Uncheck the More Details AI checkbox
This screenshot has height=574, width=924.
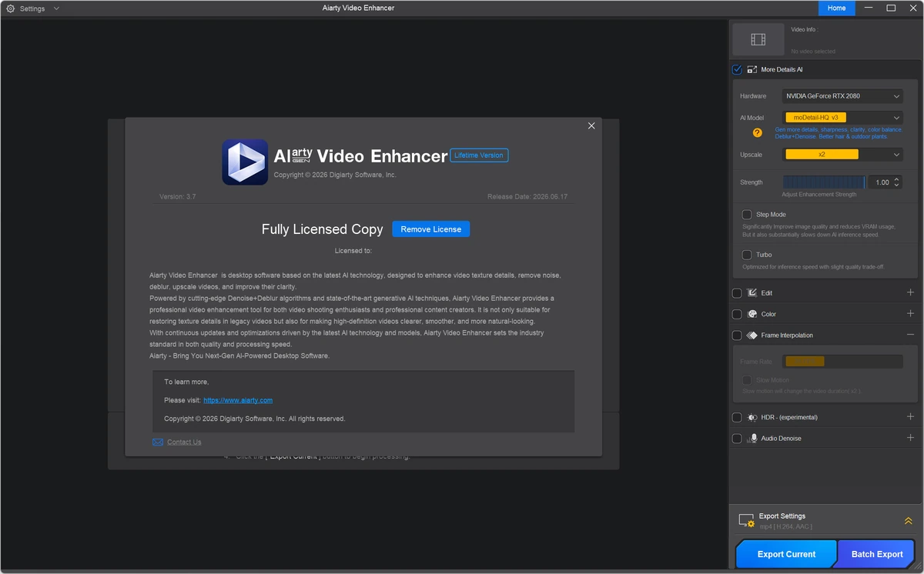737,69
